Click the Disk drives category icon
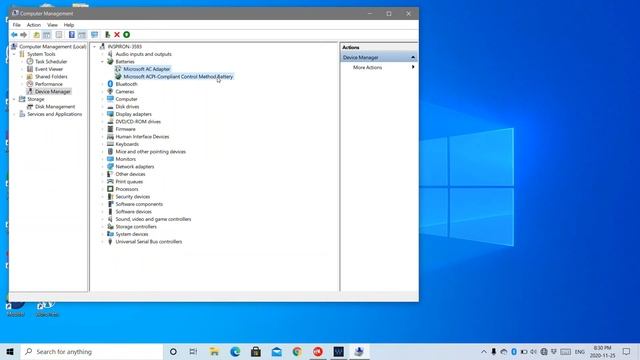The width and height of the screenshot is (640, 360). click(x=110, y=107)
